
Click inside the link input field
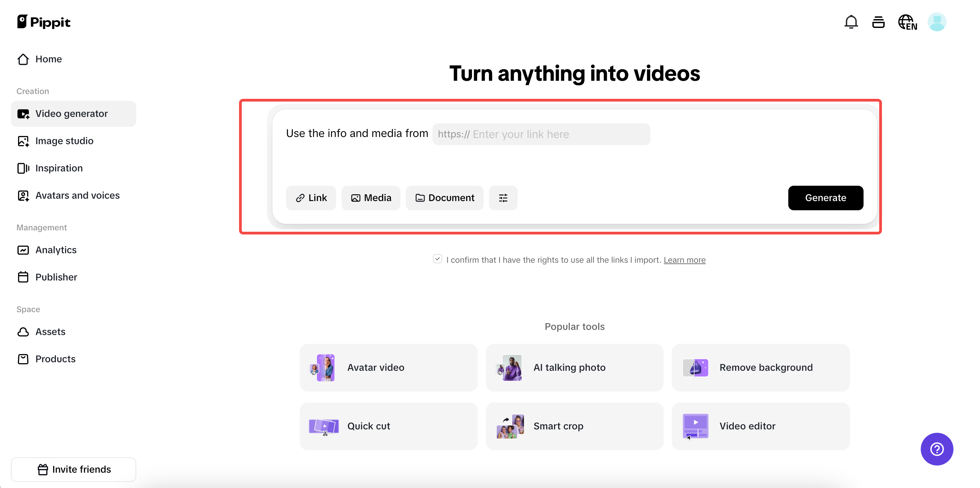tap(541, 134)
